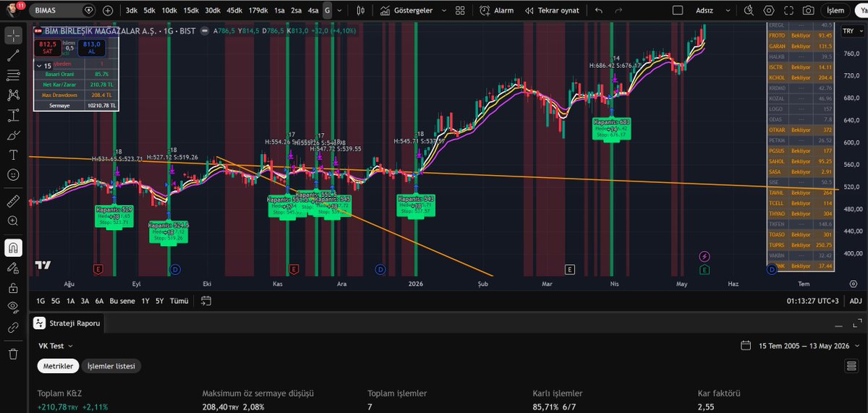Click the İşlem trade button
The height and width of the screenshot is (413, 868).
(x=835, y=11)
